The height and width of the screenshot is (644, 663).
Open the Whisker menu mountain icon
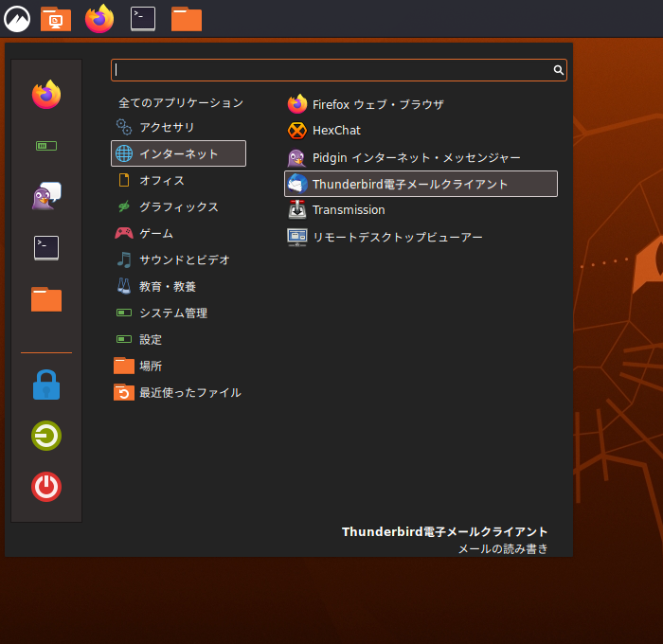coord(17,19)
